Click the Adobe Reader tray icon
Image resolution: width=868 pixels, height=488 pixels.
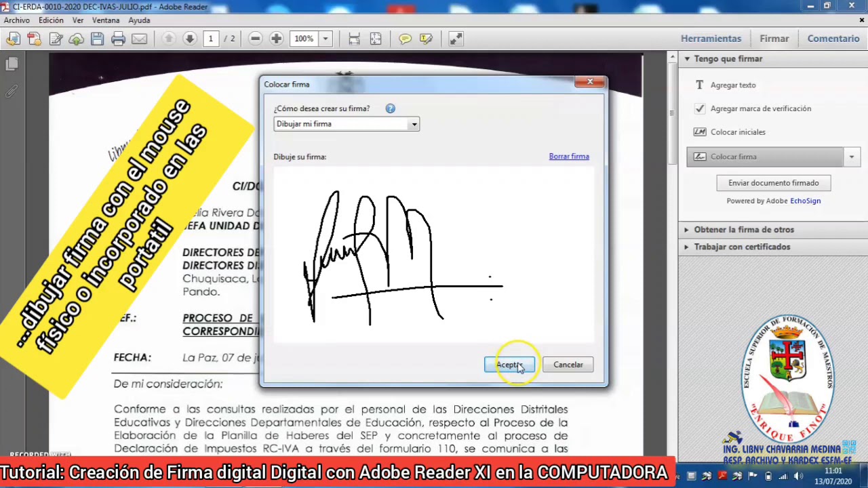tap(722, 475)
